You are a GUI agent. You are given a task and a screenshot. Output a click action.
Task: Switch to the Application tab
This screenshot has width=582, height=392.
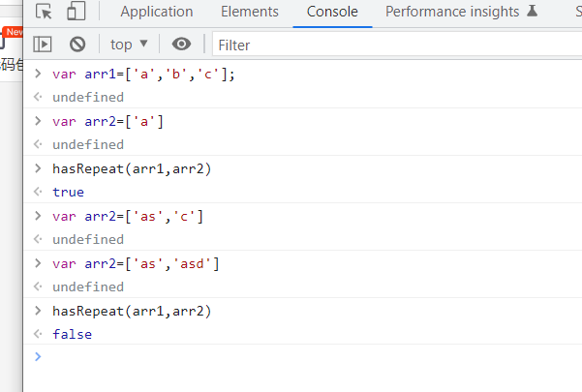point(156,13)
